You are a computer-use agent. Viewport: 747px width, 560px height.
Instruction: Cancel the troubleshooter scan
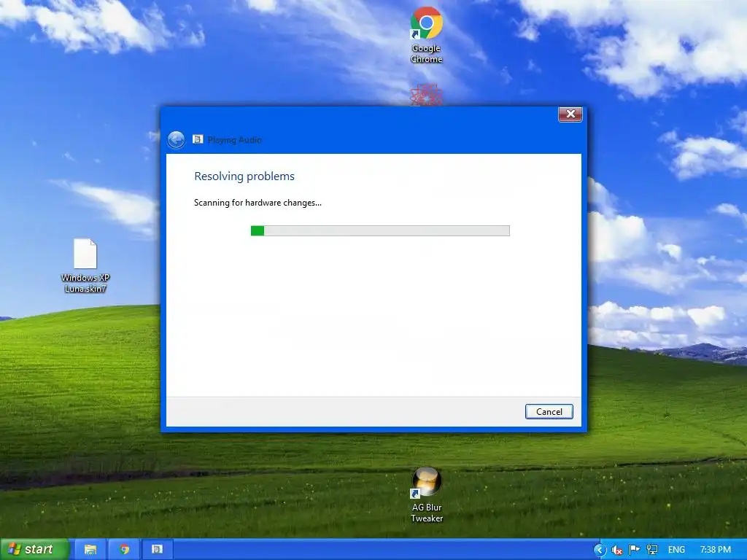[549, 411]
